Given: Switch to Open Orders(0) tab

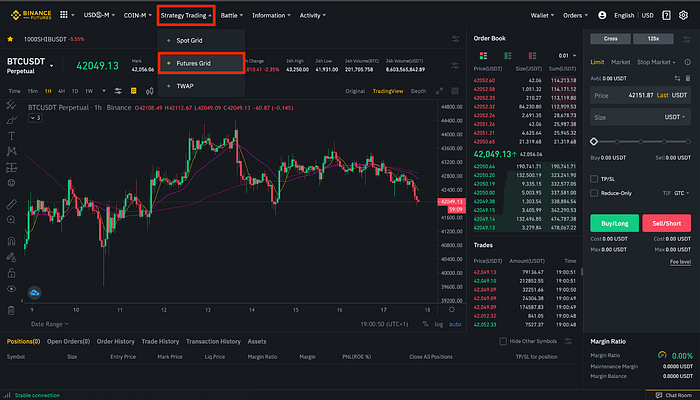Looking at the screenshot, I should 68,342.
